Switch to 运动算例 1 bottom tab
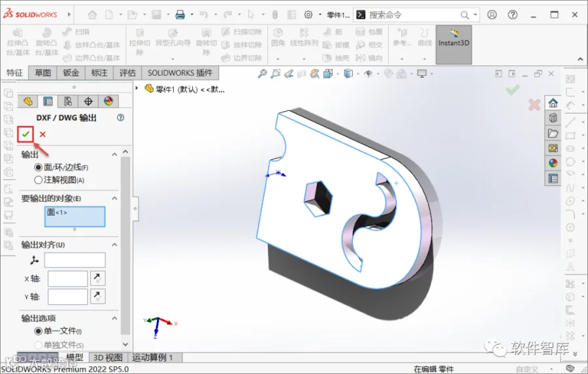 tap(152, 358)
